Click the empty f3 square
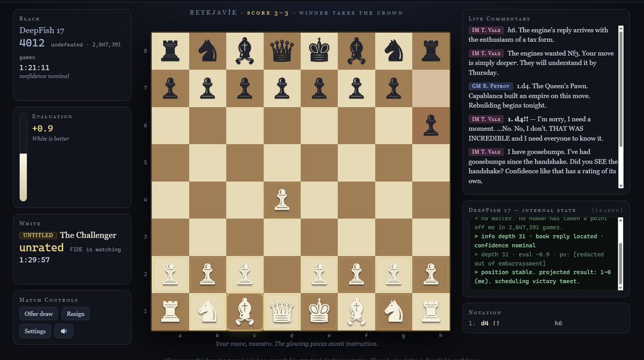This screenshot has width=644, height=360. pos(356,237)
